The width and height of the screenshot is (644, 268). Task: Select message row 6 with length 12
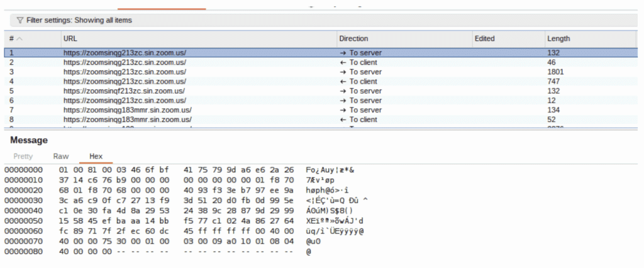point(320,100)
